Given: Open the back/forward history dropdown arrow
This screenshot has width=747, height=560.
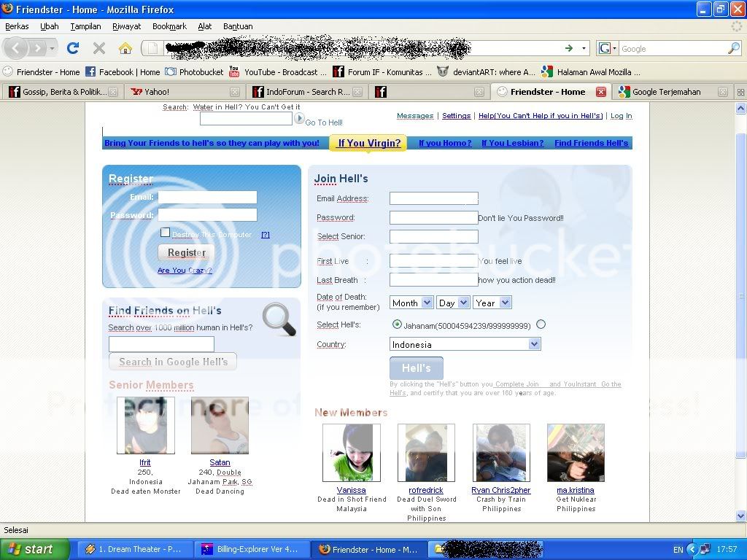Looking at the screenshot, I should point(52,48).
